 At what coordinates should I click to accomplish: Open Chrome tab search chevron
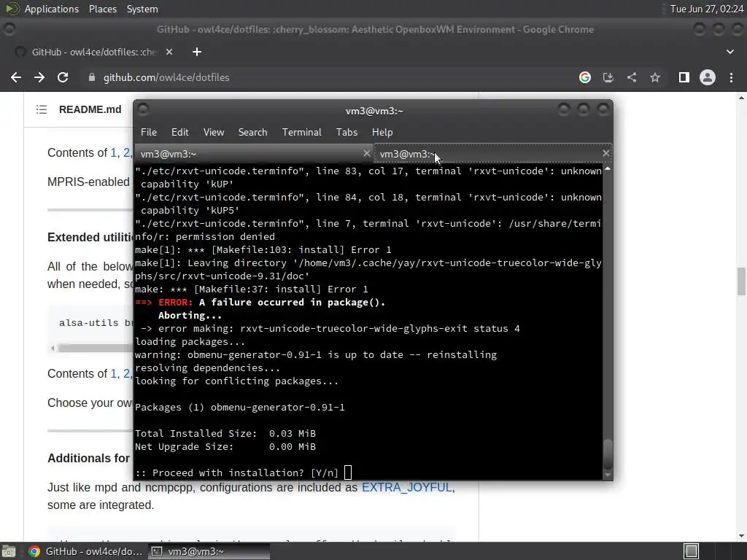(729, 52)
